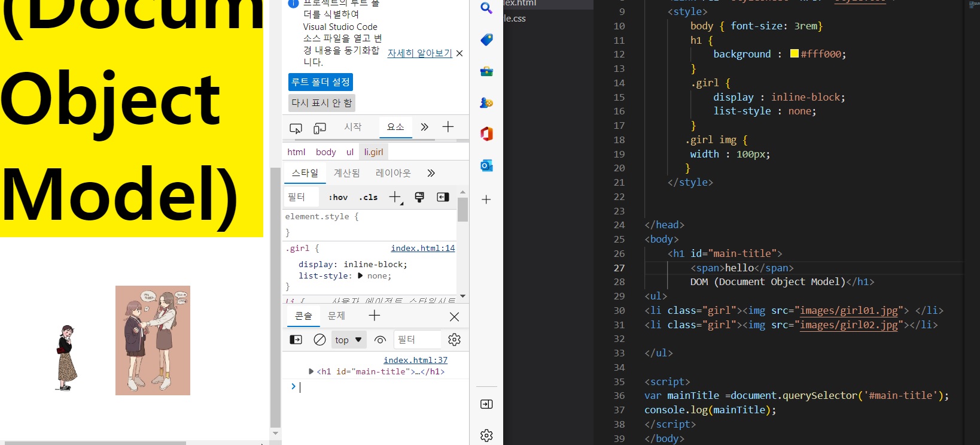Open the 레이아웃 tab
The image size is (980, 445).
393,173
